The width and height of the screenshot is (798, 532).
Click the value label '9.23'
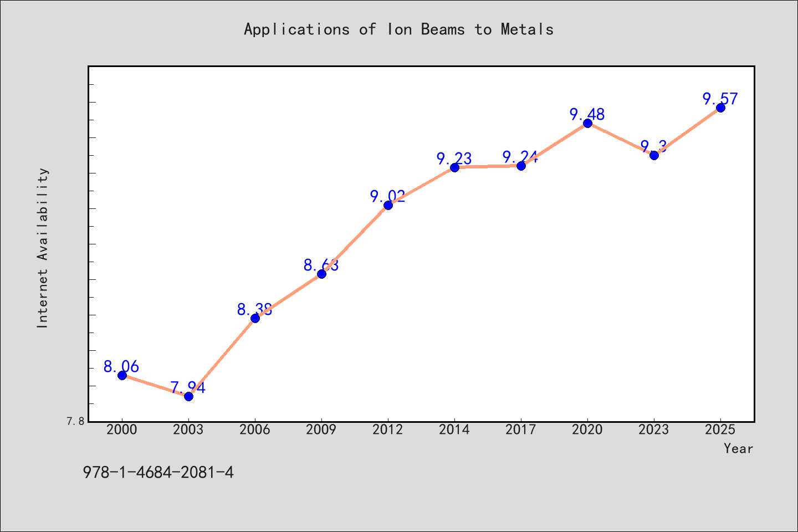point(454,158)
